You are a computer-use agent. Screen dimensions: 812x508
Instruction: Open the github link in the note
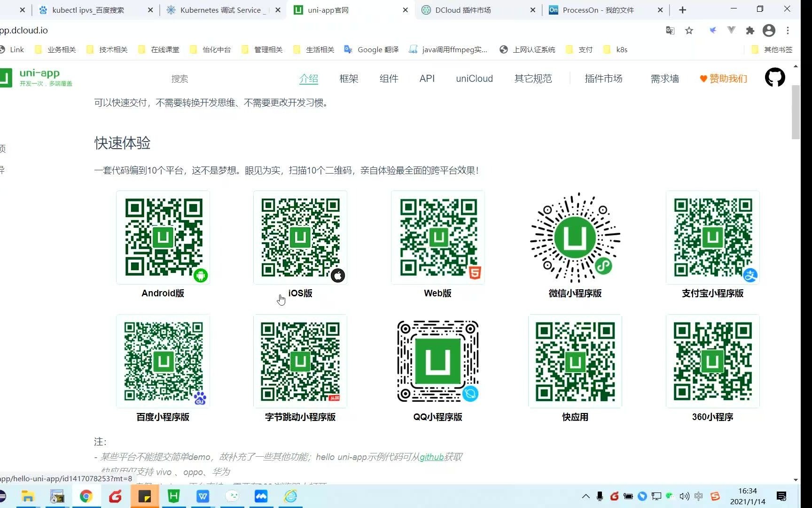pos(432,457)
